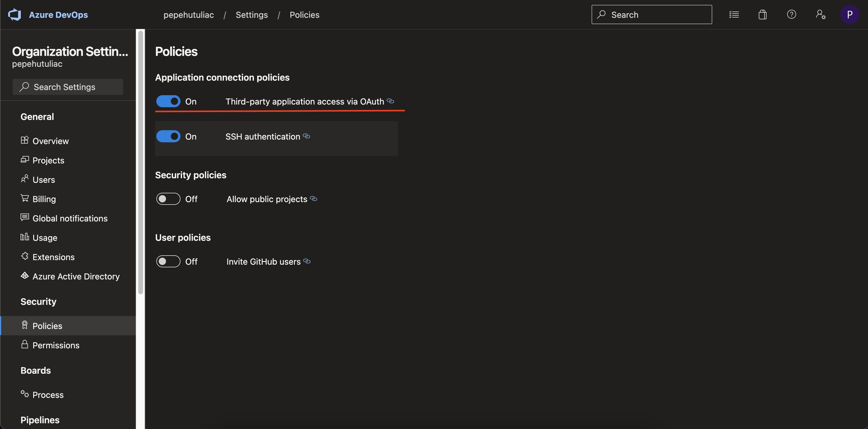Select Policies in Security section

click(68, 326)
